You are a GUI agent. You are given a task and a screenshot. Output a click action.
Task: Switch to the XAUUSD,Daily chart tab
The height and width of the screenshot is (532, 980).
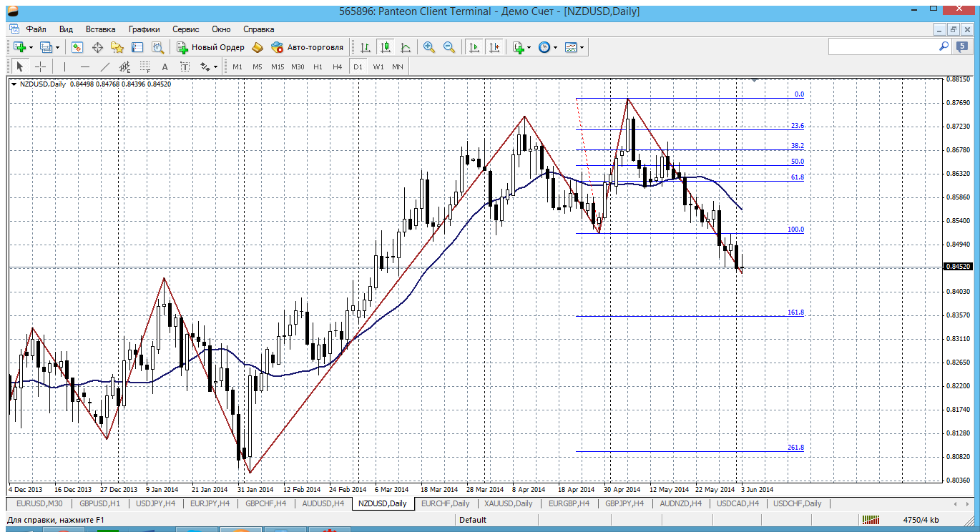click(509, 503)
